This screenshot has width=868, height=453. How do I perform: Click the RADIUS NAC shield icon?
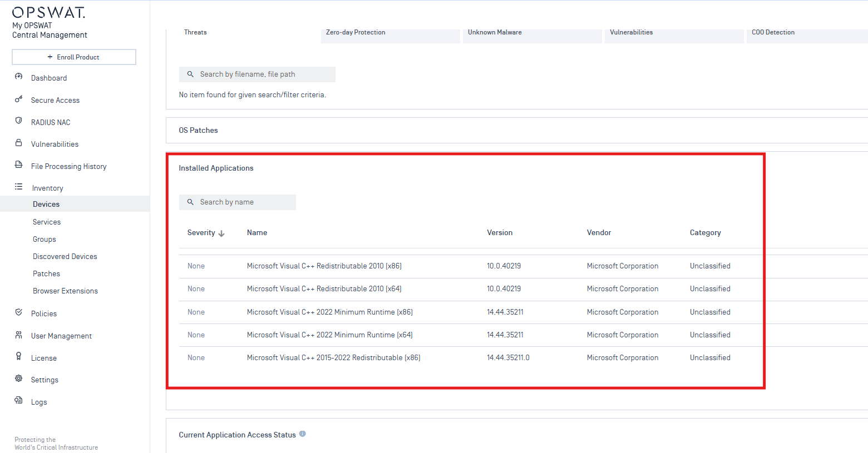(18, 121)
